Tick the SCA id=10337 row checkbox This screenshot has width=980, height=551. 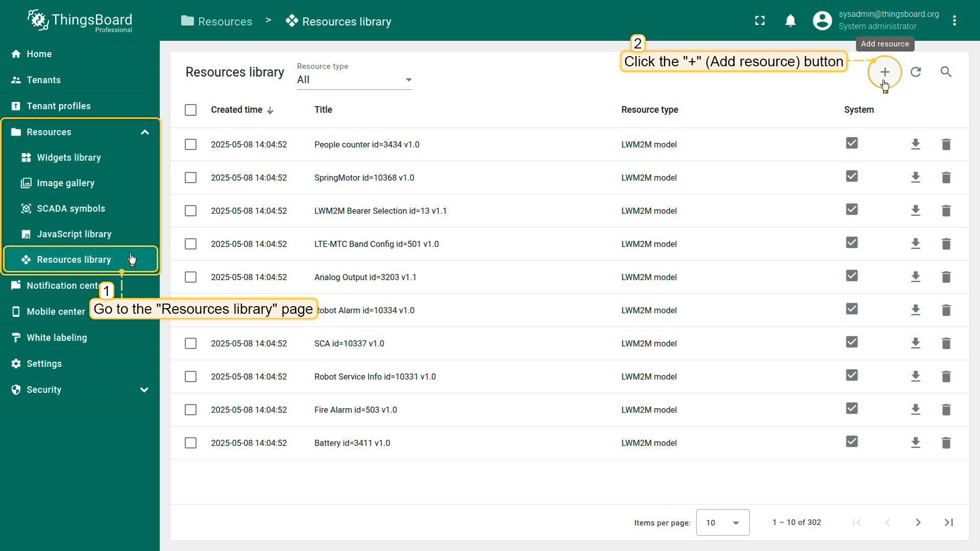pos(190,343)
